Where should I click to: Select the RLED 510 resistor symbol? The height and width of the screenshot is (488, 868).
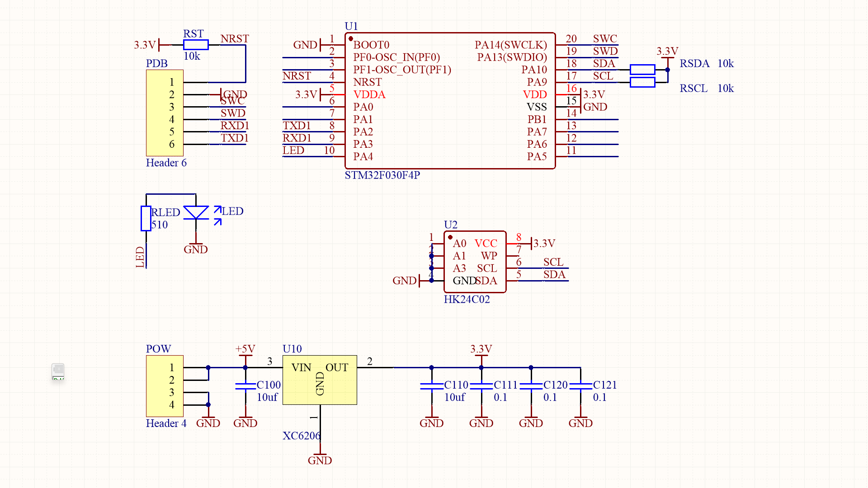click(x=146, y=218)
